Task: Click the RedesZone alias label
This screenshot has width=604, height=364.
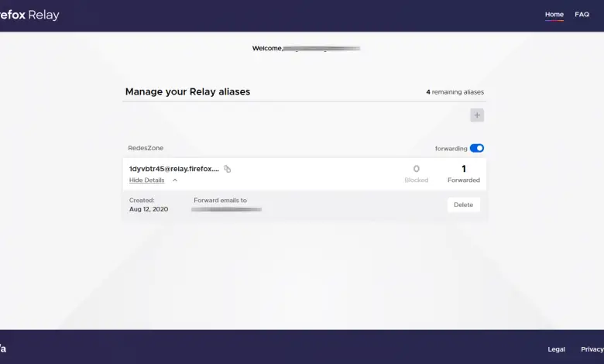Action: (x=146, y=148)
